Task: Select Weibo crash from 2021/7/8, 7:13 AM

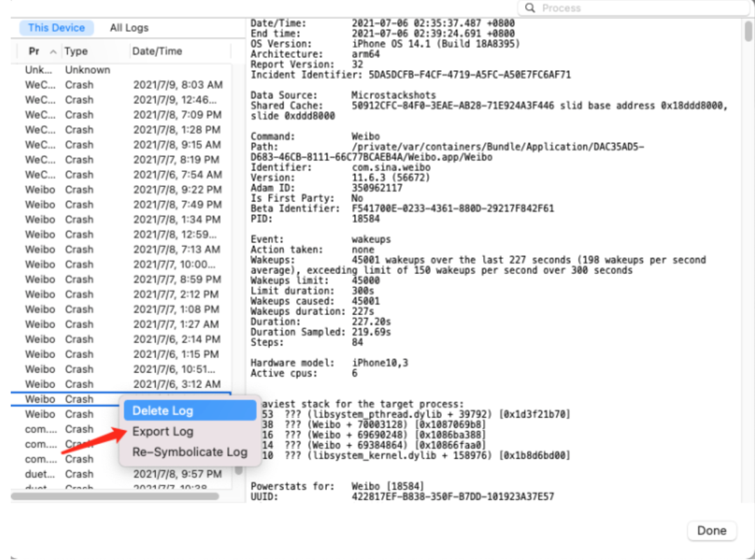Action: tap(121, 250)
